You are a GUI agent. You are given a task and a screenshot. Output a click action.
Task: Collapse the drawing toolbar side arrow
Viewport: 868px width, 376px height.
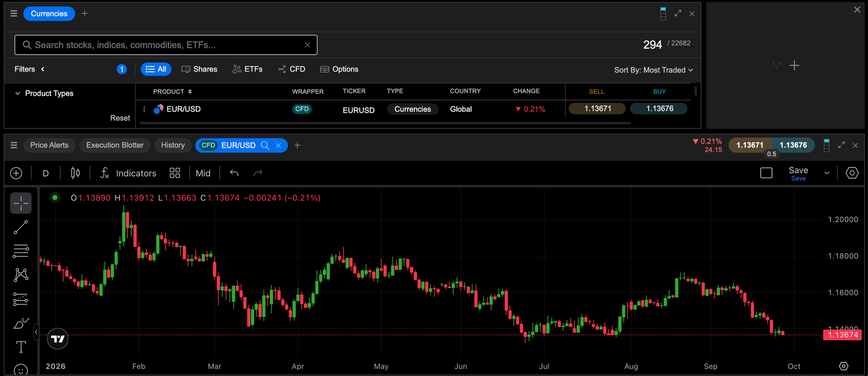[36, 332]
